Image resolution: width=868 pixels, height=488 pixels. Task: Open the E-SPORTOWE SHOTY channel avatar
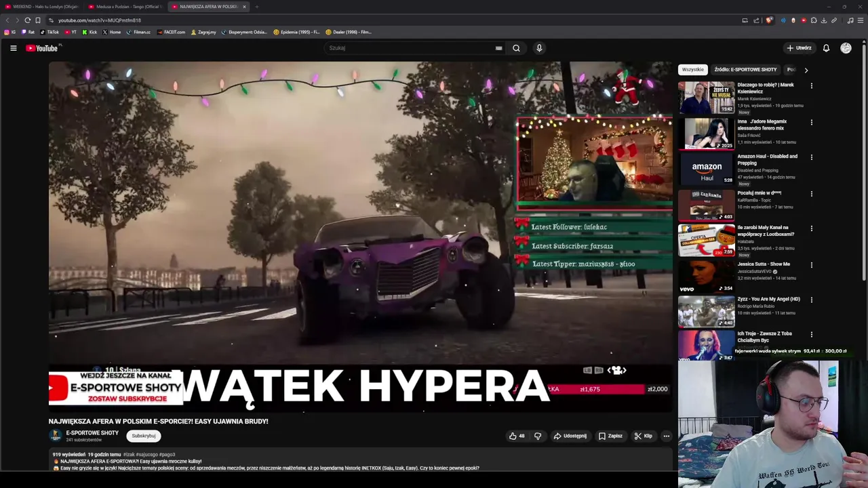(56, 436)
